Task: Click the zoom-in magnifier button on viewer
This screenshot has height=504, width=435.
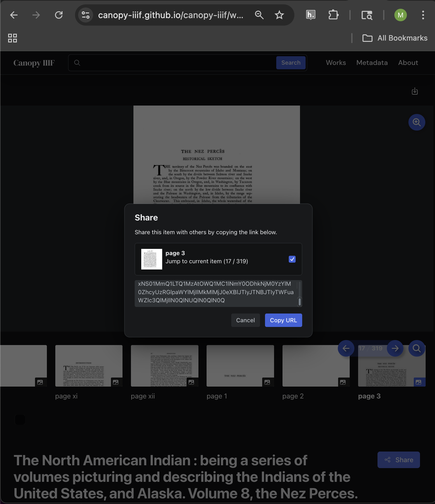Action: click(417, 122)
